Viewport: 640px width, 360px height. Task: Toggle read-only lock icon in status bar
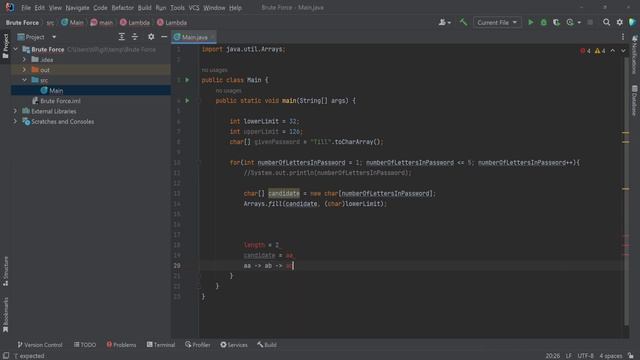click(631, 356)
